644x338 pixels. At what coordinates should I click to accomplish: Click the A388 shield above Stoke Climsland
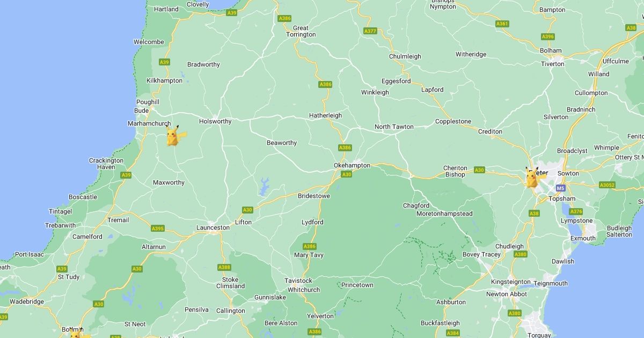[x=224, y=267]
